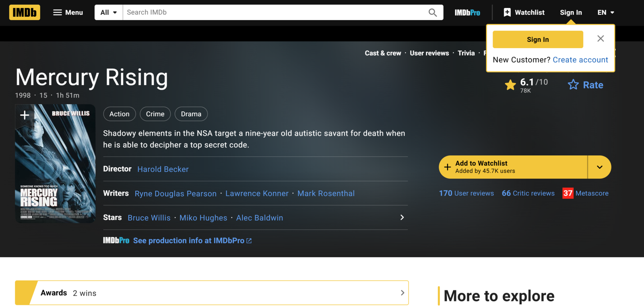644x308 pixels.
Task: Open the red 37 Metascore badge
Action: (x=568, y=193)
